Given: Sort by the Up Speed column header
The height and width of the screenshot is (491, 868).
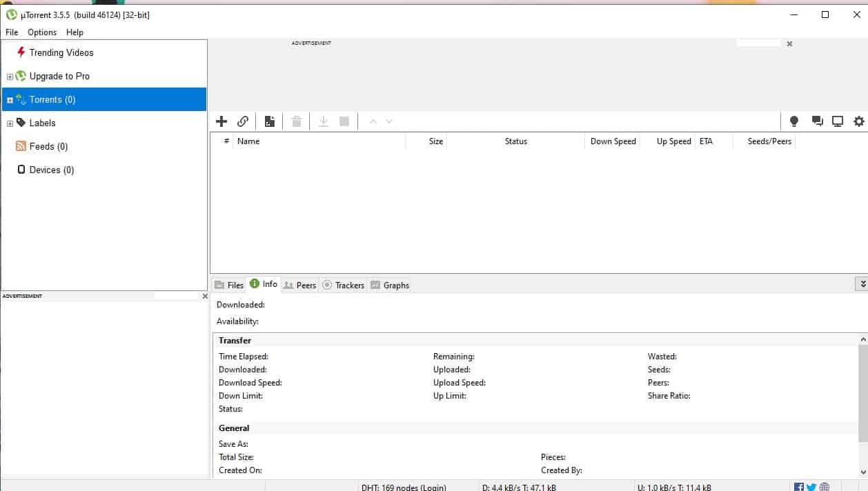Looking at the screenshot, I should 667,141.
